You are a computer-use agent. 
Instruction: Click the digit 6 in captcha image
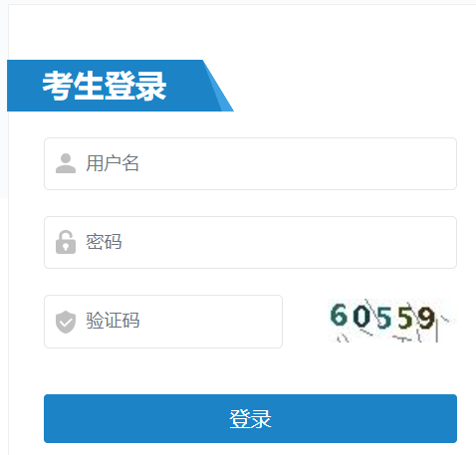point(339,315)
